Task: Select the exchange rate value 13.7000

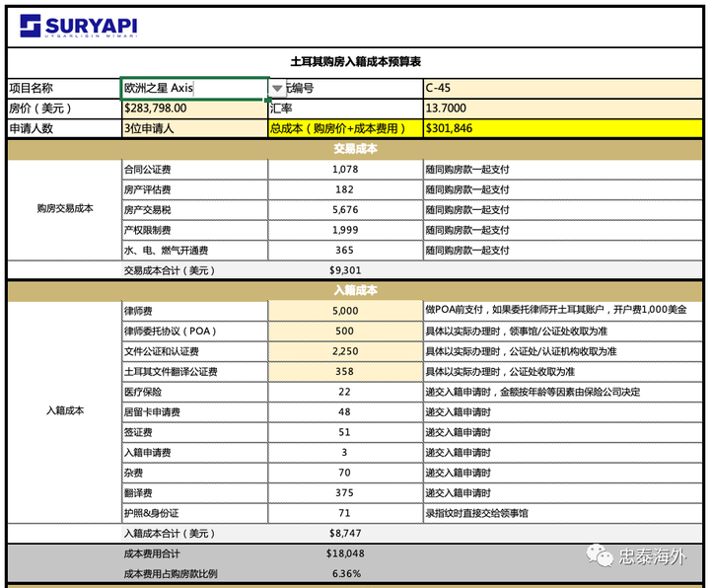Action: click(562, 109)
